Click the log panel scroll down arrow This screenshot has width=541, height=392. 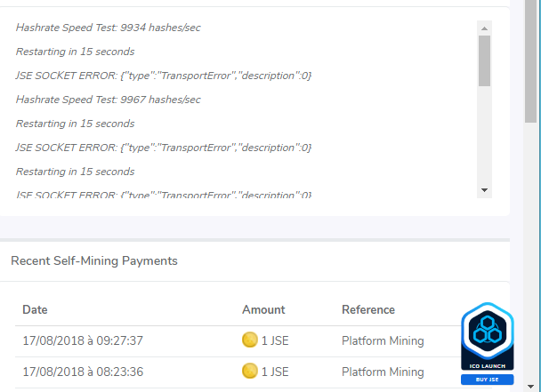pos(484,190)
